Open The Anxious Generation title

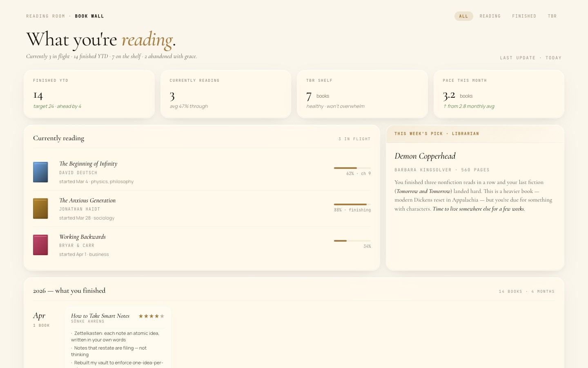click(87, 200)
